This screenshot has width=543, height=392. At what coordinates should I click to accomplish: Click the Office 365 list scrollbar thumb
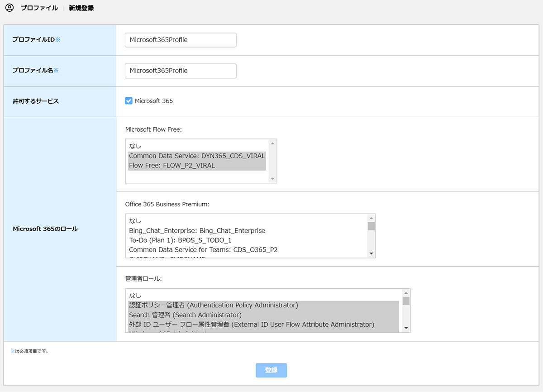(371, 226)
